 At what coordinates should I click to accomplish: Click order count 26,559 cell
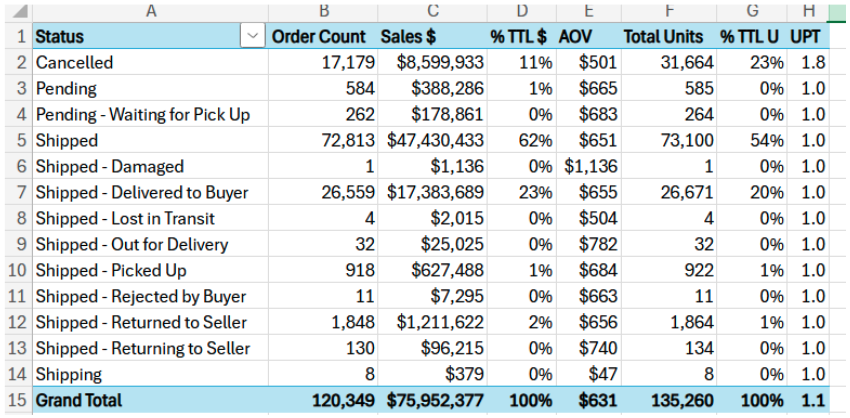tap(323, 192)
